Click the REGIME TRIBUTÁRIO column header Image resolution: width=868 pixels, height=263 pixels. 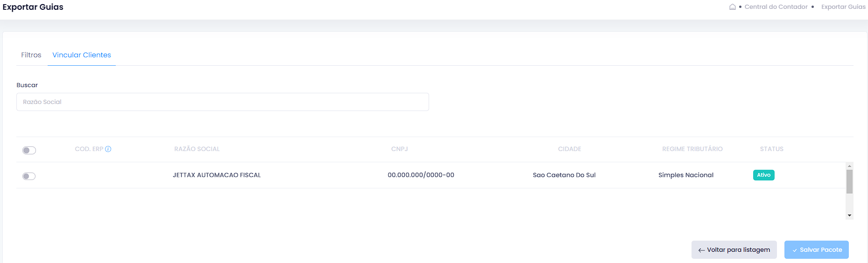click(692, 149)
